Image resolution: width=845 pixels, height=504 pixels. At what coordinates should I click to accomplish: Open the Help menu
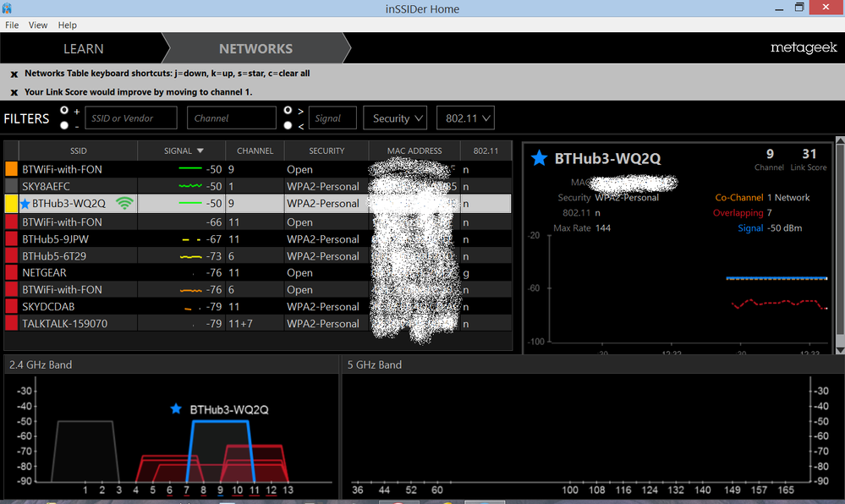(68, 25)
